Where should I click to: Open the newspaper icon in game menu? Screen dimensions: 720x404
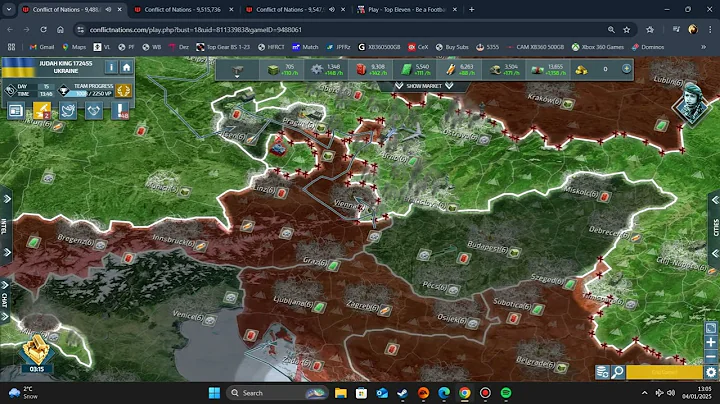click(x=16, y=111)
